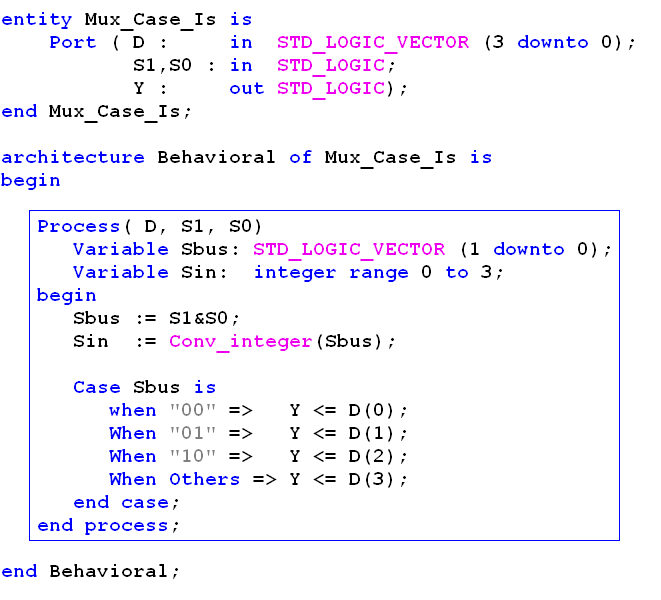Click the 'Case' keyword in 'Case Sbus is'
This screenshot has width=661, height=600.
[x=96, y=387]
